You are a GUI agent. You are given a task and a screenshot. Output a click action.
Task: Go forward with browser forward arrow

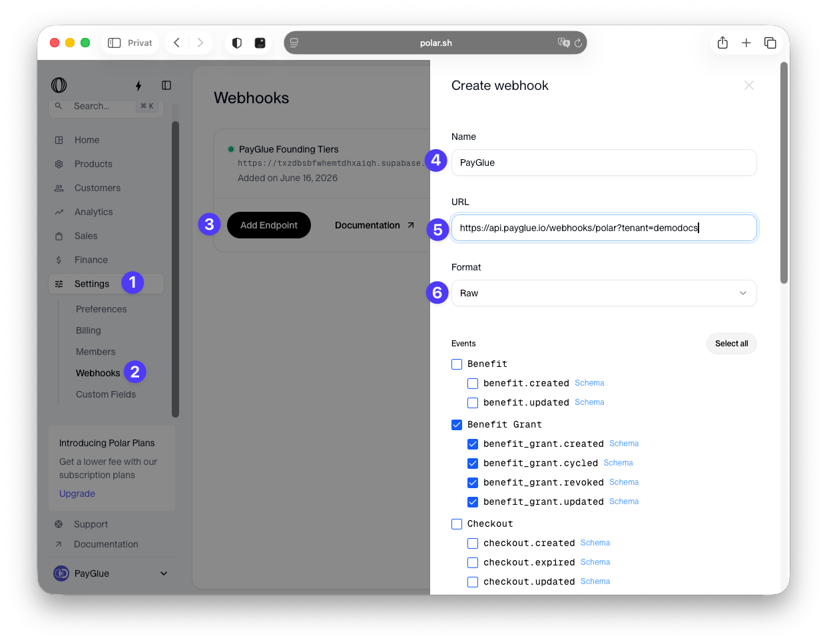[200, 43]
